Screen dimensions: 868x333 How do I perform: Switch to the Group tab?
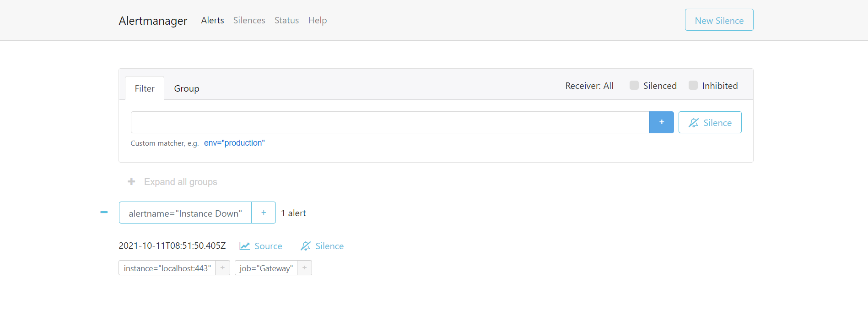186,88
